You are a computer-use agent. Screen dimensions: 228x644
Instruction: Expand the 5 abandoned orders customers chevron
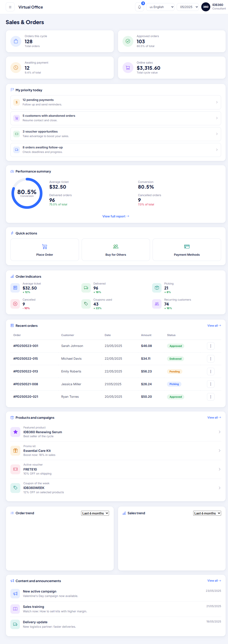[217, 118]
